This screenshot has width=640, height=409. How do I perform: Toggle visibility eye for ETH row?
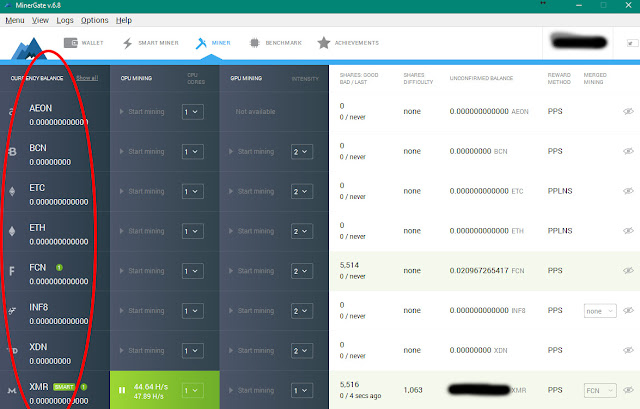[628, 231]
